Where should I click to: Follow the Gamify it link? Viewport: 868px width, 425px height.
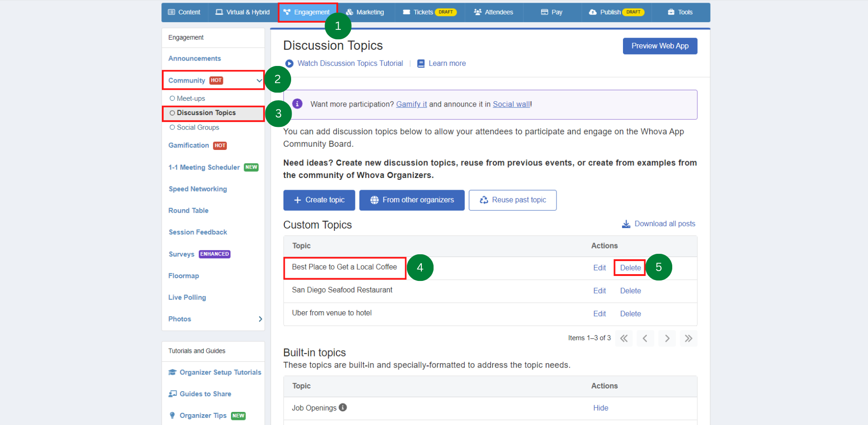click(411, 104)
